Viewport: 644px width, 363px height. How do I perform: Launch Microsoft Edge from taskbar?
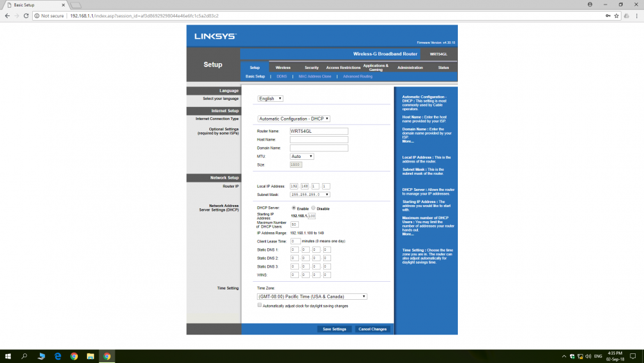[57, 356]
